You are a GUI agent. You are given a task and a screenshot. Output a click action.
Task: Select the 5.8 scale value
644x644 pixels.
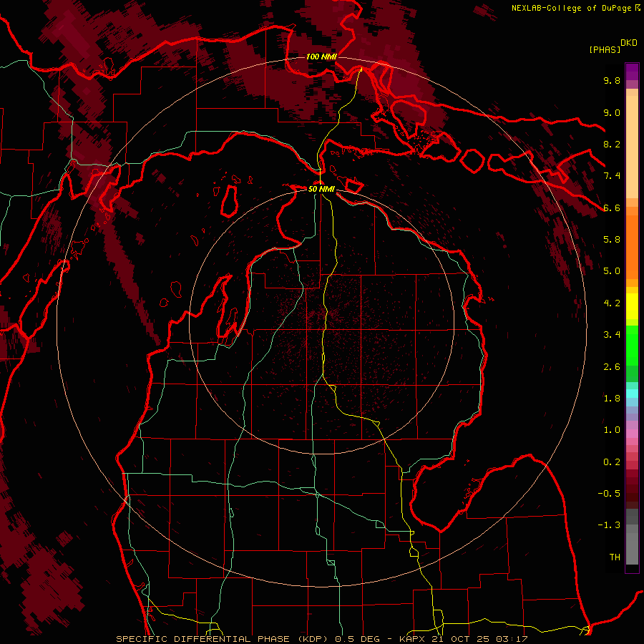tap(612, 240)
